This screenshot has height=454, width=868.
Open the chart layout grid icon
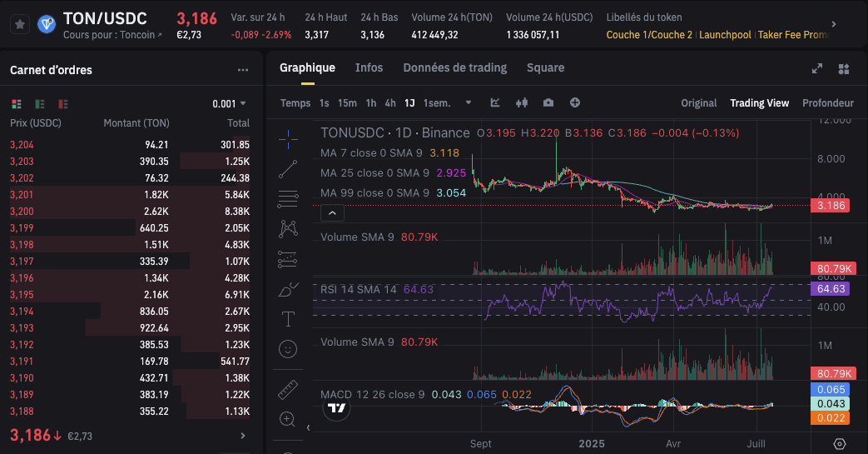844,69
